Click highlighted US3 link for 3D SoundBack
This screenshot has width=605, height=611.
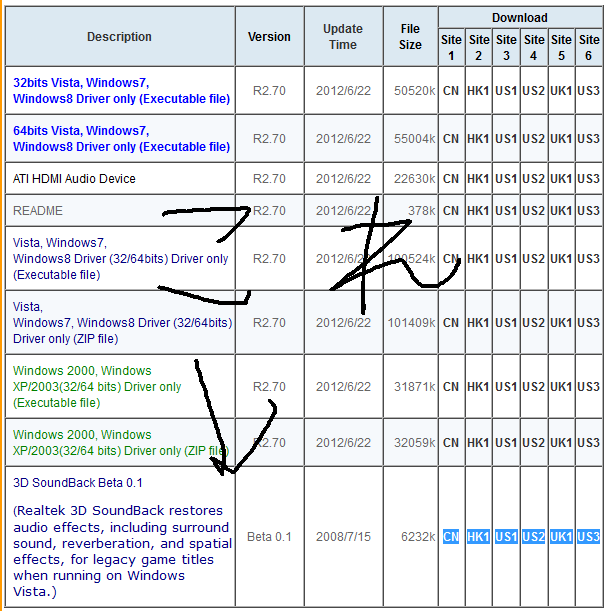(x=588, y=537)
